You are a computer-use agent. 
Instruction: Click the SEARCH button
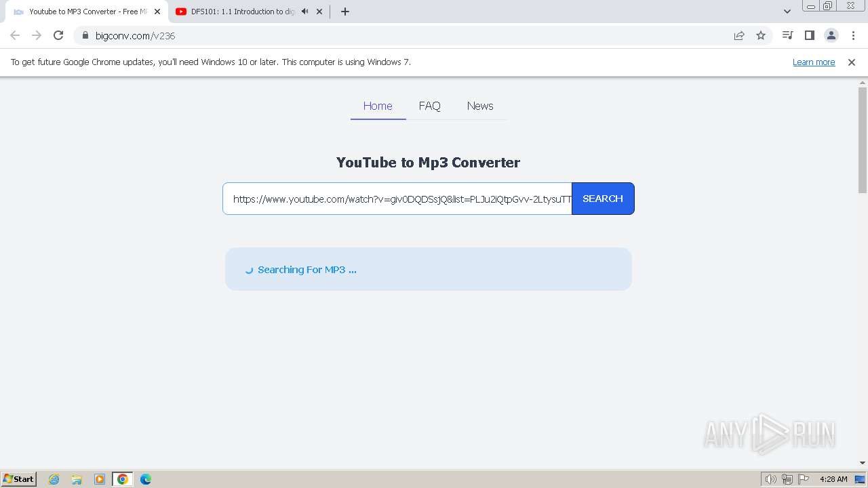[603, 199]
